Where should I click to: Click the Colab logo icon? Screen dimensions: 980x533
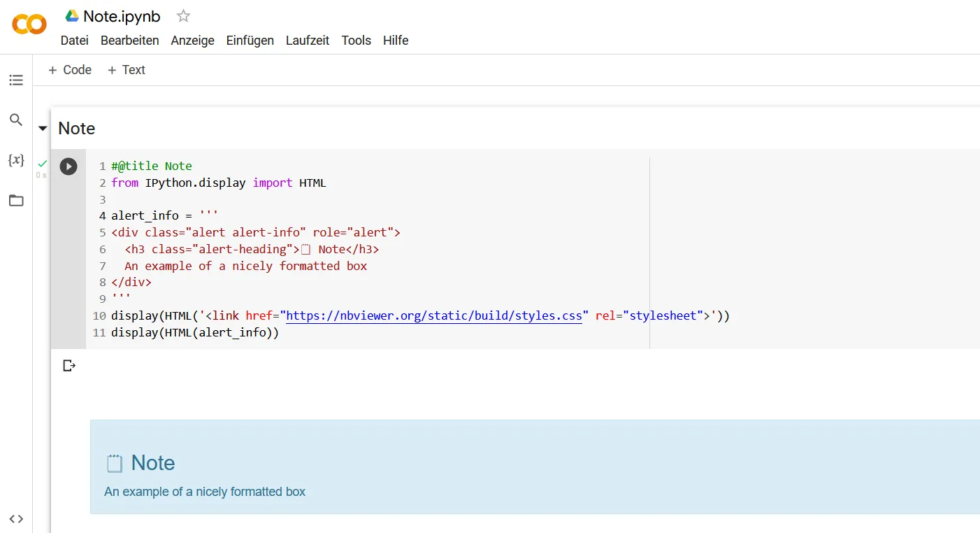(x=29, y=25)
